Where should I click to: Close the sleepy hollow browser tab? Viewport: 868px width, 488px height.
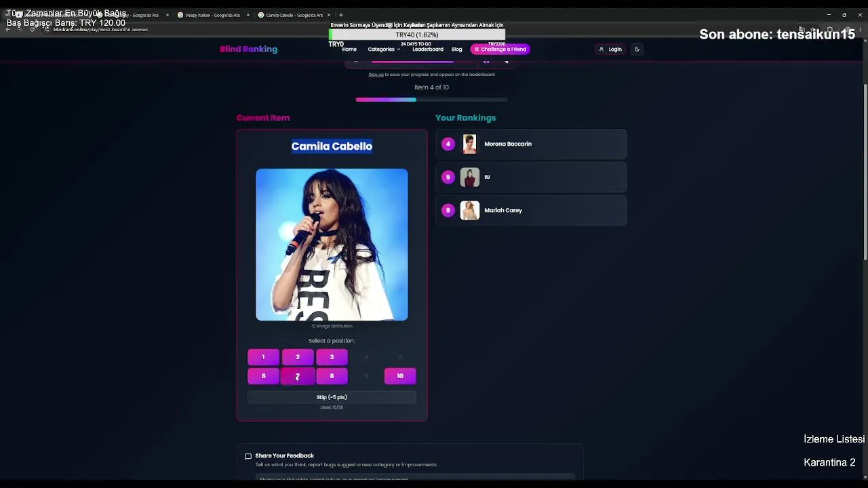click(248, 15)
